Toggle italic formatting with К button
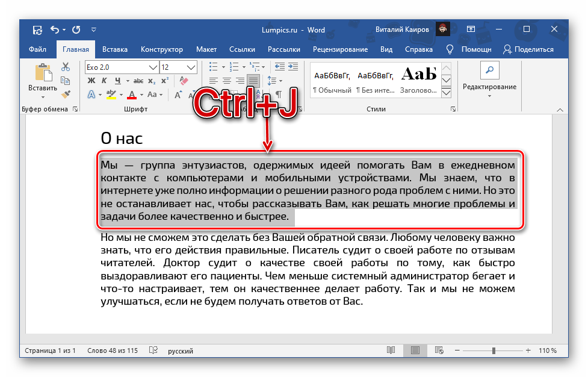 click(105, 81)
